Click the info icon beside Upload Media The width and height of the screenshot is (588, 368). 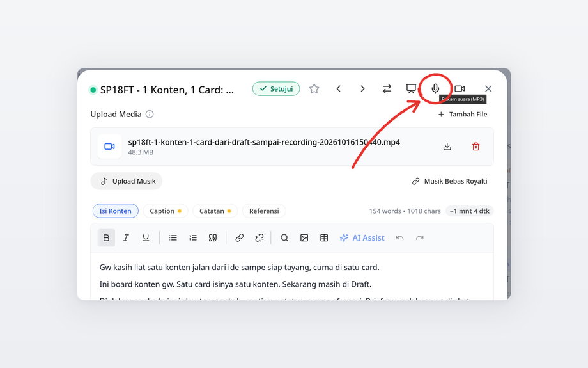point(150,114)
